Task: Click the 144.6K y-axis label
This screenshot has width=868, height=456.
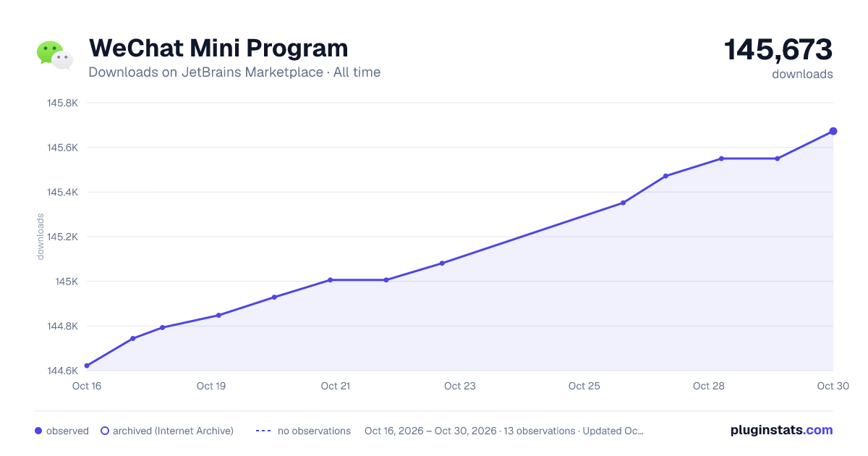Action: point(62,371)
